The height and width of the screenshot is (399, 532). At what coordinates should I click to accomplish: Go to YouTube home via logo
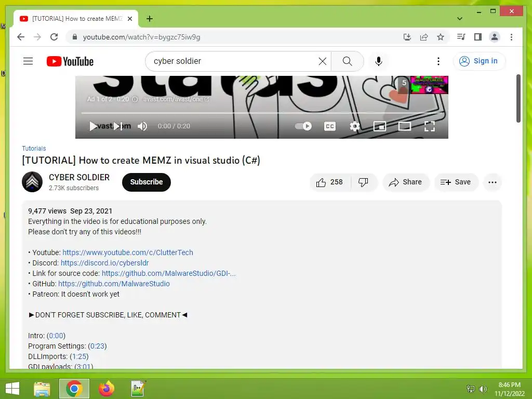coord(70,61)
